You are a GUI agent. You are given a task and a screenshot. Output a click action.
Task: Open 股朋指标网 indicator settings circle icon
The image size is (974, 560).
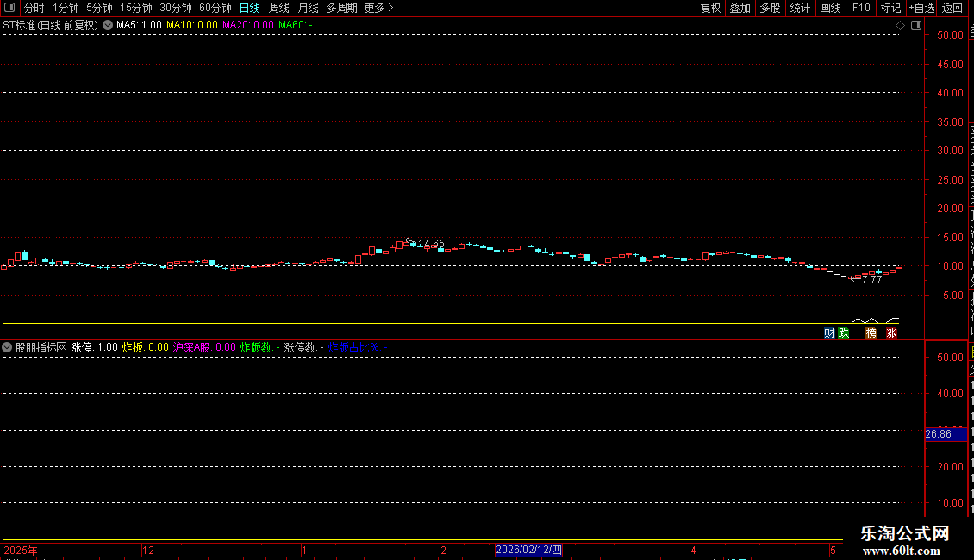click(x=7, y=347)
